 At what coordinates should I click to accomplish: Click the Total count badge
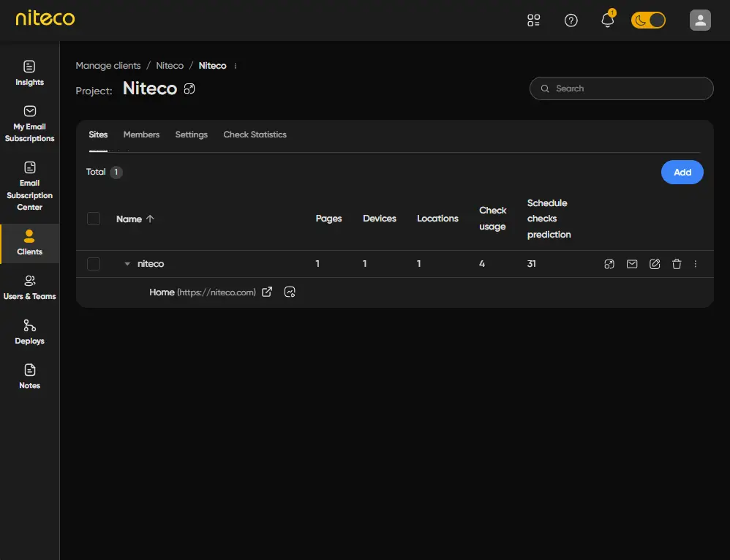click(116, 173)
